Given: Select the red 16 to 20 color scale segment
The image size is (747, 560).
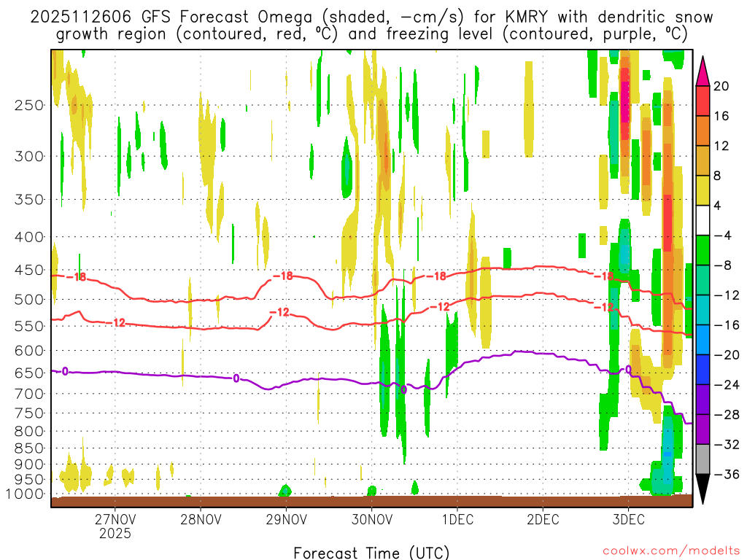Looking at the screenshot, I should (703, 101).
